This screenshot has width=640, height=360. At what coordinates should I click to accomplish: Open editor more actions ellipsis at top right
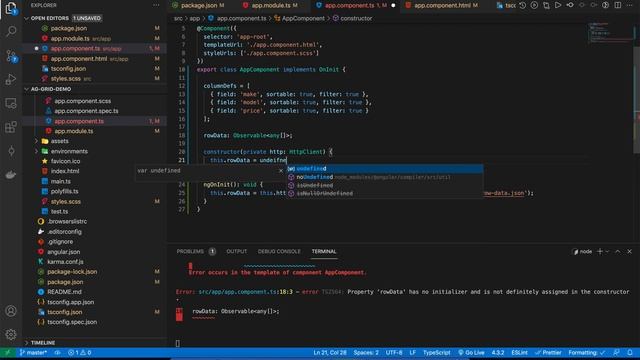click(629, 5)
